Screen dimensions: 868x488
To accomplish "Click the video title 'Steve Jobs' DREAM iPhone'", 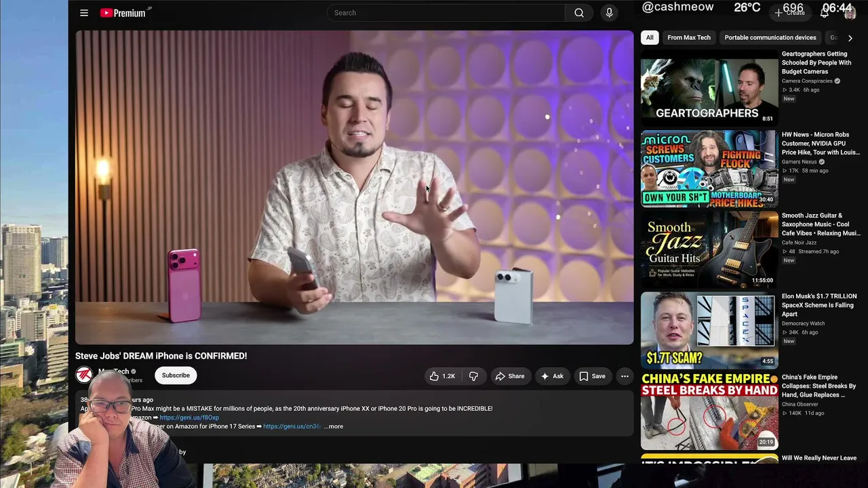I will [161, 356].
